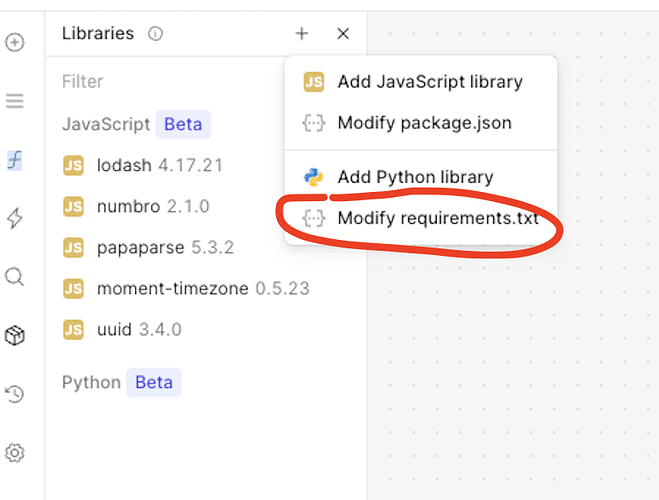This screenshot has width=659, height=500.
Task: Click the Python section heading
Action: [x=91, y=382]
